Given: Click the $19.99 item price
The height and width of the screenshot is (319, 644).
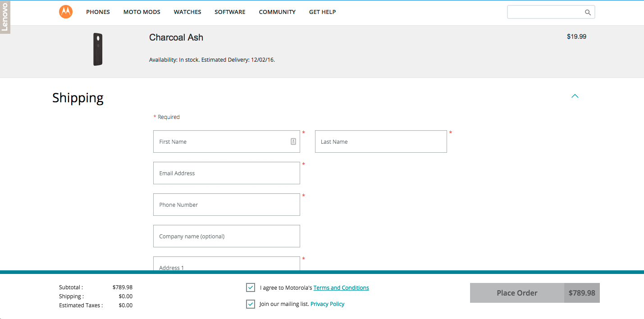Looking at the screenshot, I should click(x=576, y=36).
